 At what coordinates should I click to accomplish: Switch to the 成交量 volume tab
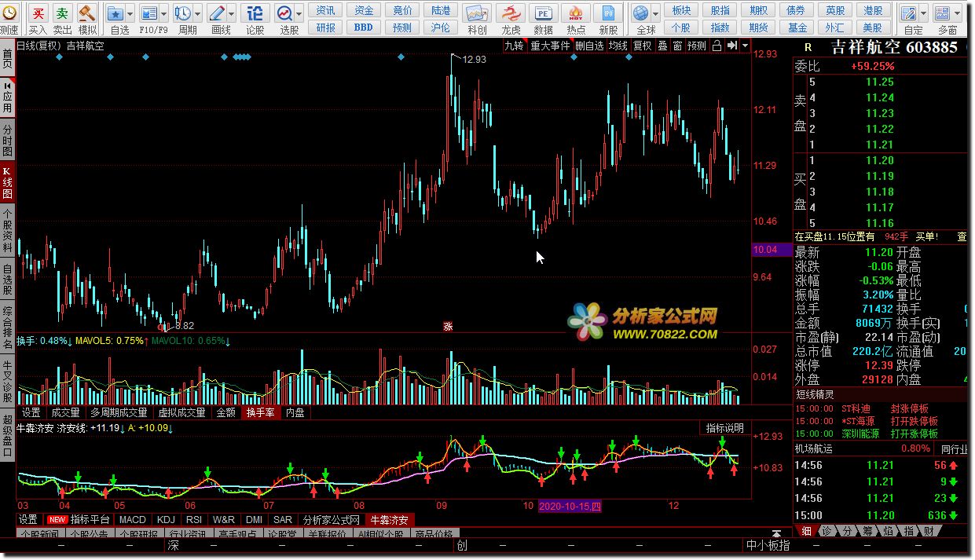pyautogui.click(x=65, y=412)
